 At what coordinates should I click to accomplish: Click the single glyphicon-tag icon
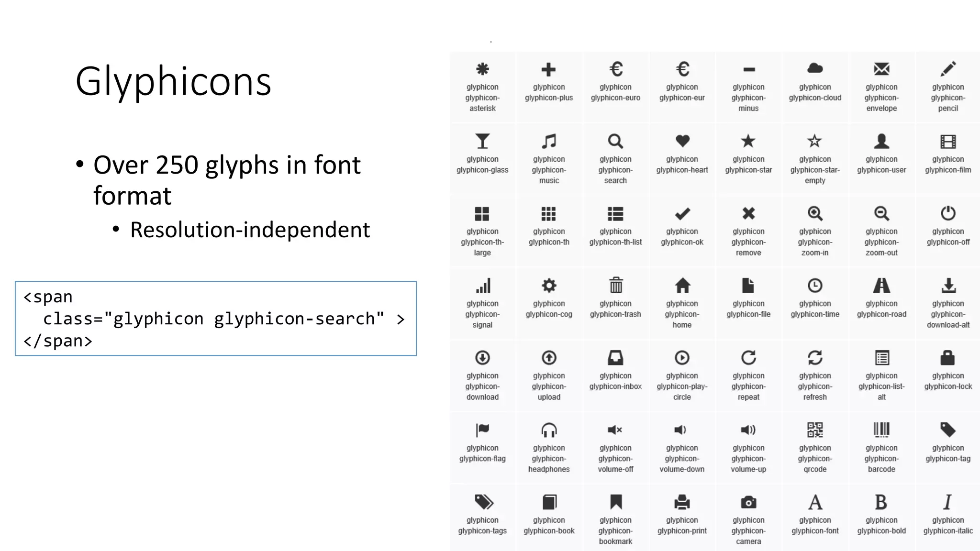click(x=948, y=430)
